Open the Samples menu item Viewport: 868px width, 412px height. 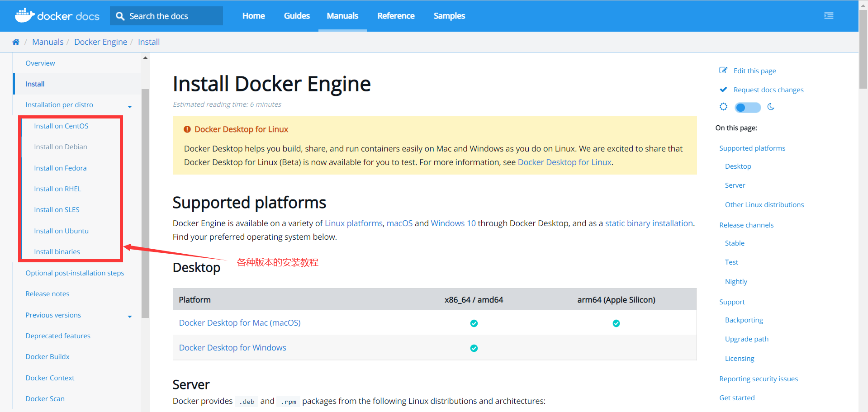click(x=449, y=16)
